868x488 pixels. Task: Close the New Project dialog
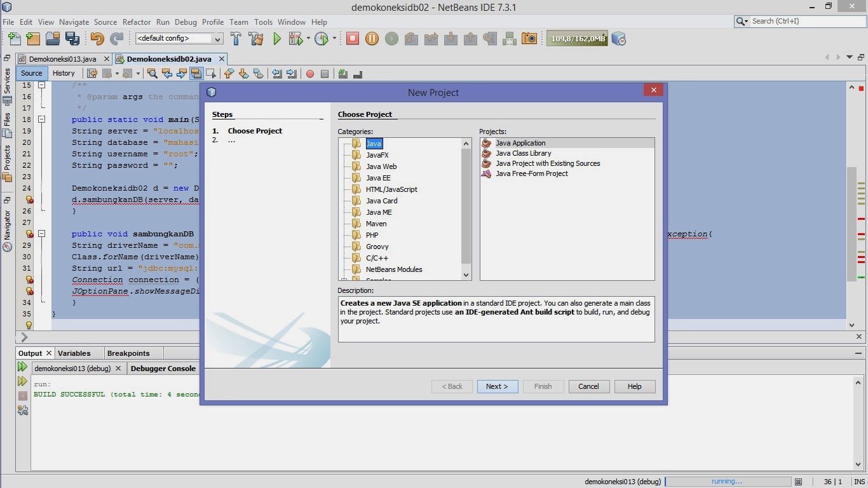pyautogui.click(x=653, y=90)
